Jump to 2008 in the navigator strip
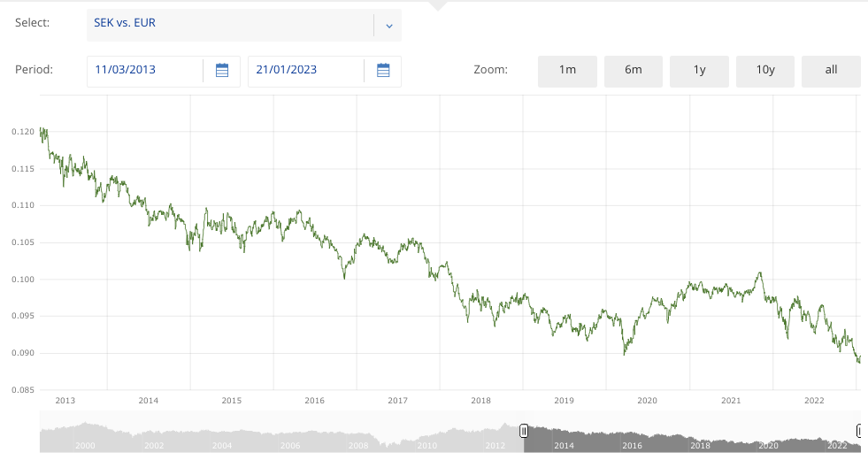868x460 pixels. tap(358, 446)
